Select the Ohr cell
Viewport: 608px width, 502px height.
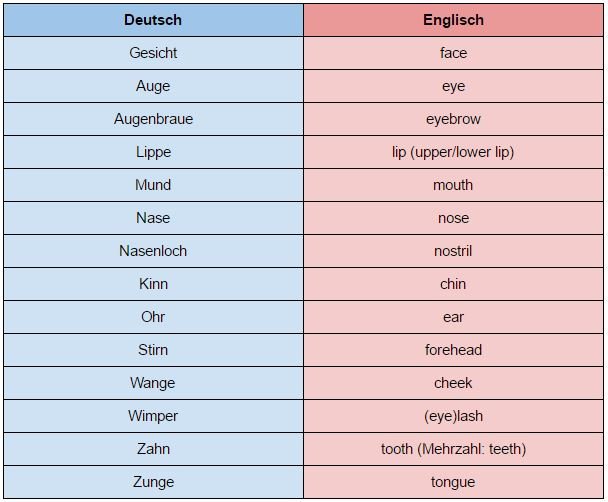pos(154,317)
